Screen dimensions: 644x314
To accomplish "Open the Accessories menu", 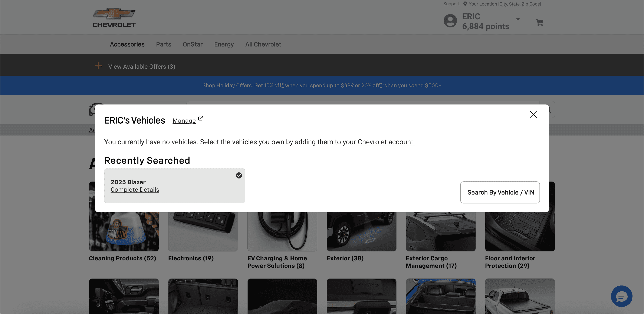I will coord(127,44).
